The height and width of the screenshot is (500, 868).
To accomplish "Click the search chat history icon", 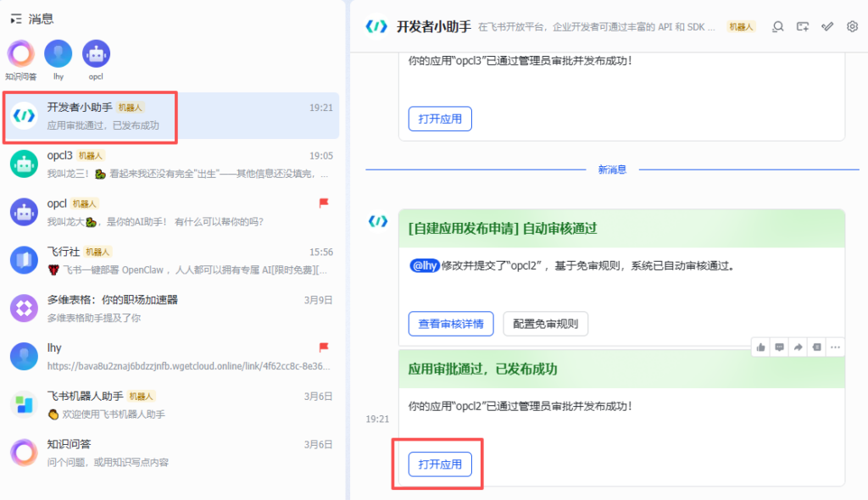I will [x=777, y=26].
